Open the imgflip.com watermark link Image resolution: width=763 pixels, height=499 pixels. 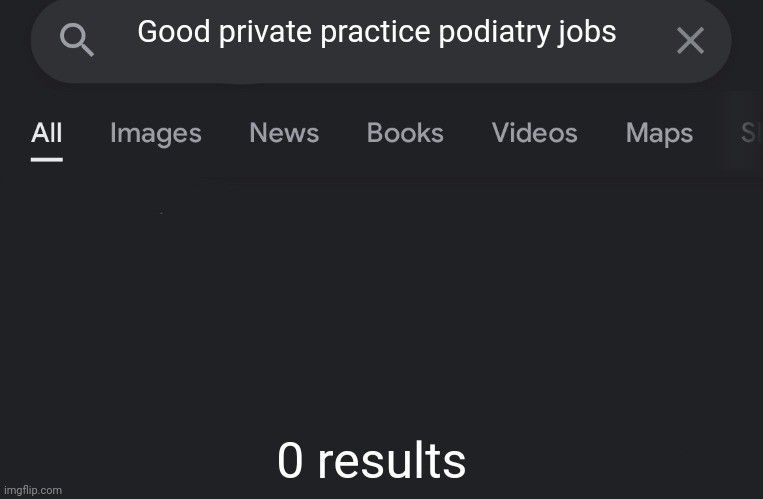(33, 490)
